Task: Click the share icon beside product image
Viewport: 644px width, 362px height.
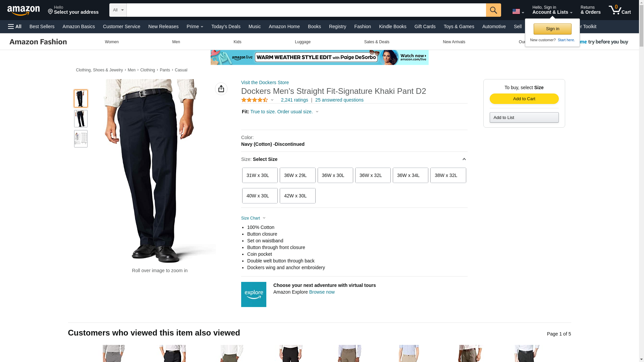Action: point(221,89)
